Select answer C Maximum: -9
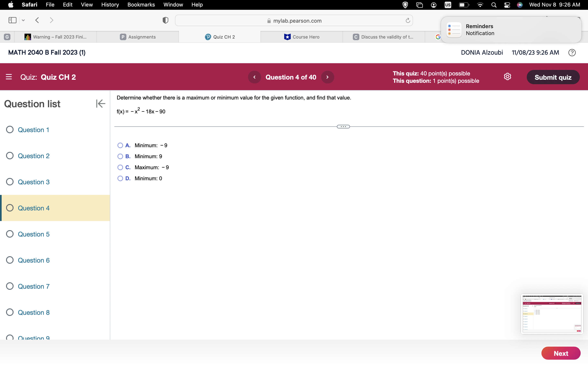This screenshot has width=588, height=367. (120, 167)
